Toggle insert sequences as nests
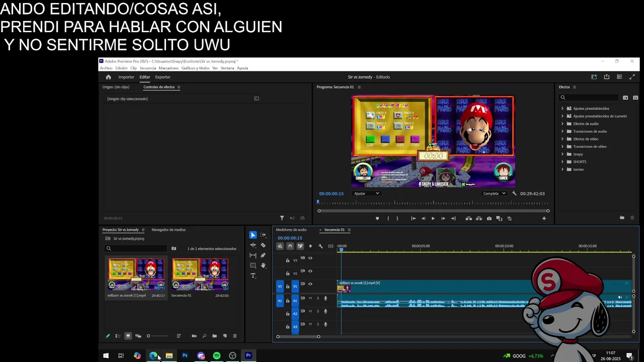 [x=280, y=246]
